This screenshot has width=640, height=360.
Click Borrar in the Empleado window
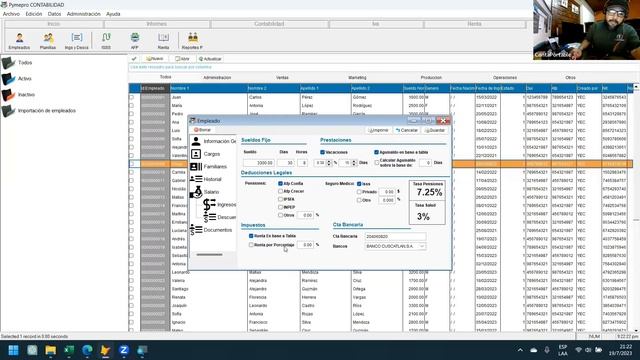[x=202, y=130]
